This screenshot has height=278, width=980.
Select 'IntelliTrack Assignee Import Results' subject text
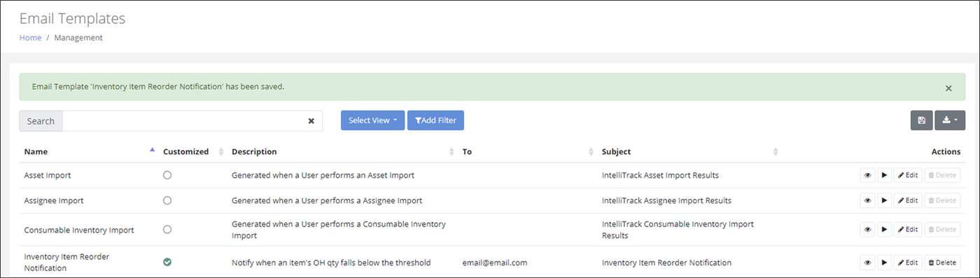click(x=666, y=200)
